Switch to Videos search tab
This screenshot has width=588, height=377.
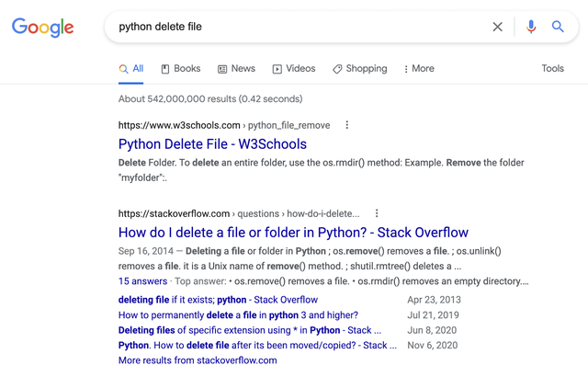[294, 69]
